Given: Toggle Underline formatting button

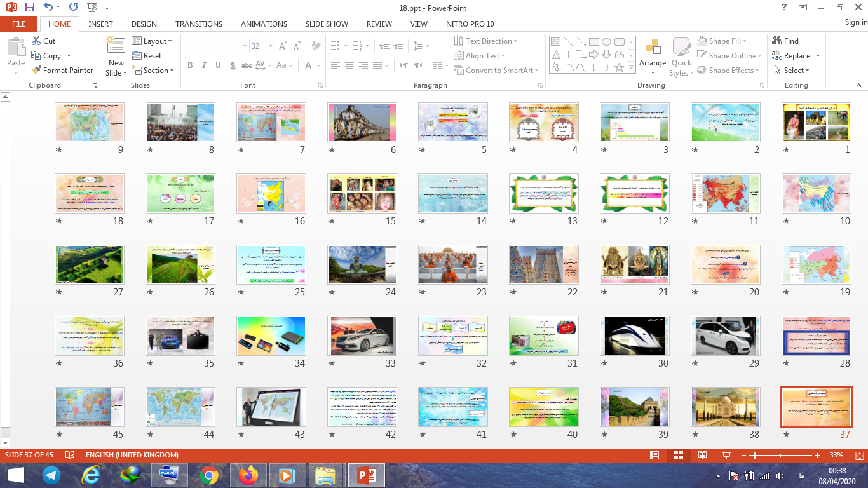Looking at the screenshot, I should (x=218, y=65).
